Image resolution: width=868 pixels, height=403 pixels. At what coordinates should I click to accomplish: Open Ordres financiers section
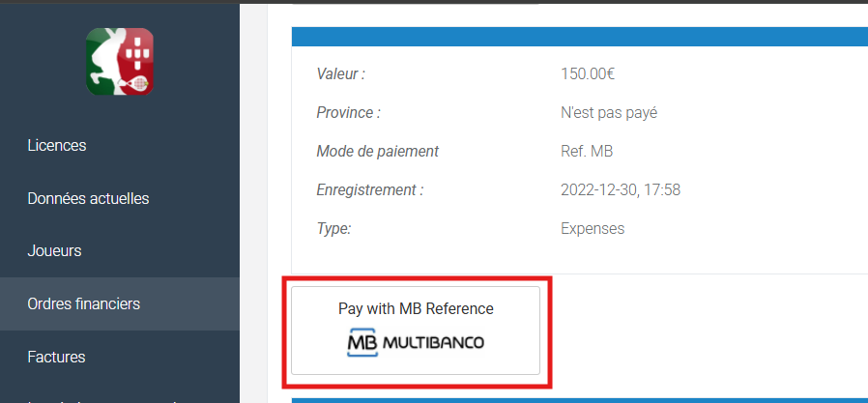[84, 303]
